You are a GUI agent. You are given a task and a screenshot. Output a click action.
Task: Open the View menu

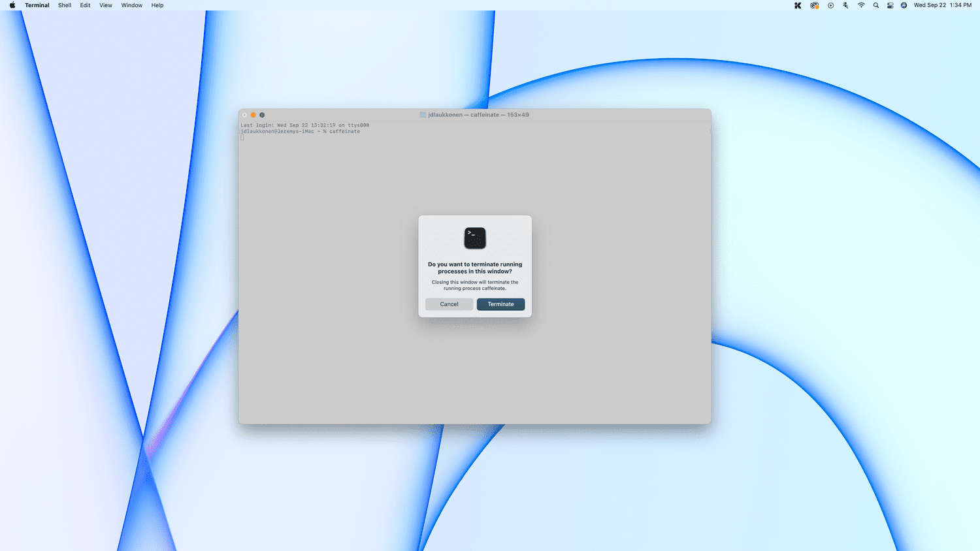(105, 5)
